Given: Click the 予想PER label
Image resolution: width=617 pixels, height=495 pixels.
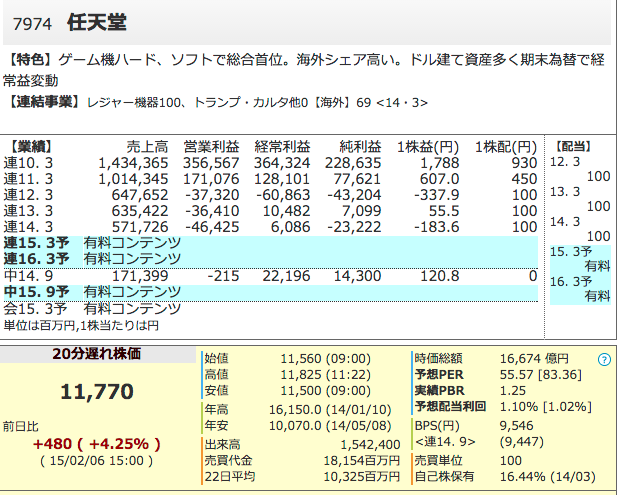Looking at the screenshot, I should [439, 375].
